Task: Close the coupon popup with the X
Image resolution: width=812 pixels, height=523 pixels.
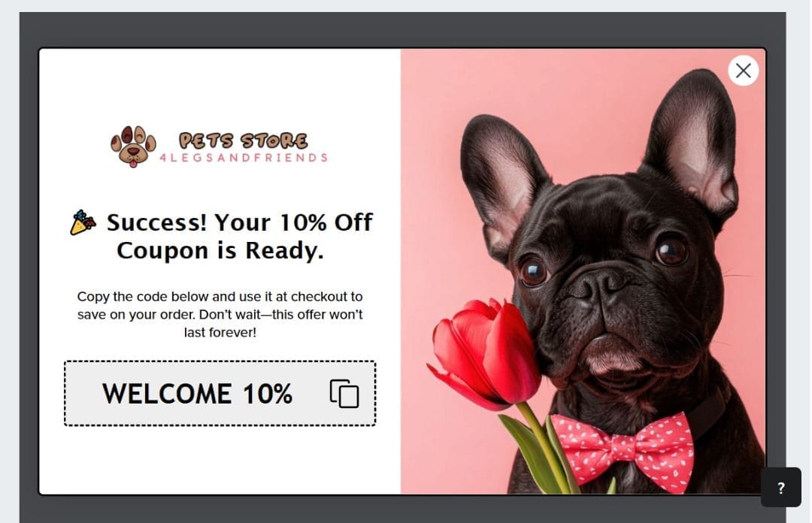Action: click(743, 71)
